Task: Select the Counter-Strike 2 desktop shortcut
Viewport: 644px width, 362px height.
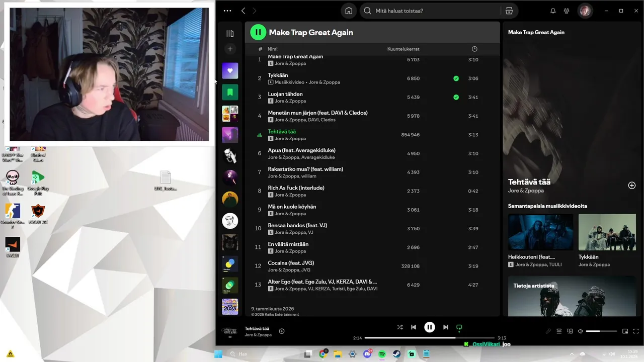Action: [x=13, y=216]
